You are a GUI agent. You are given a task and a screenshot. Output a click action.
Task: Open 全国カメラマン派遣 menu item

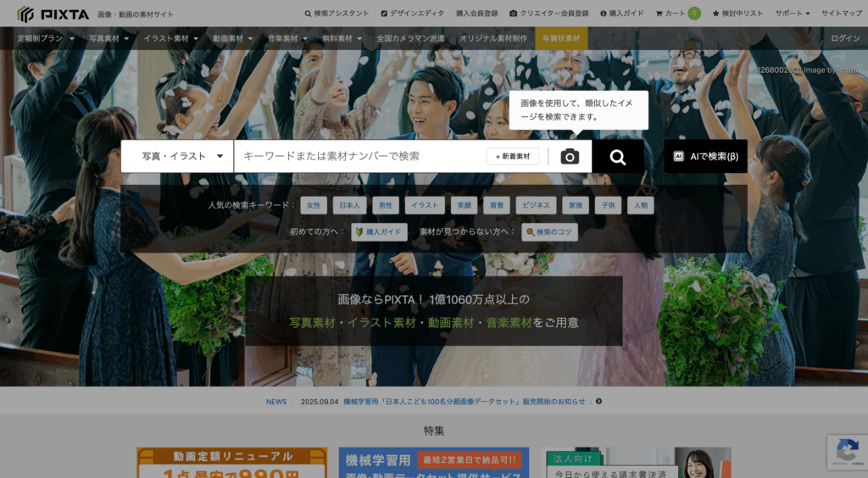[411, 38]
